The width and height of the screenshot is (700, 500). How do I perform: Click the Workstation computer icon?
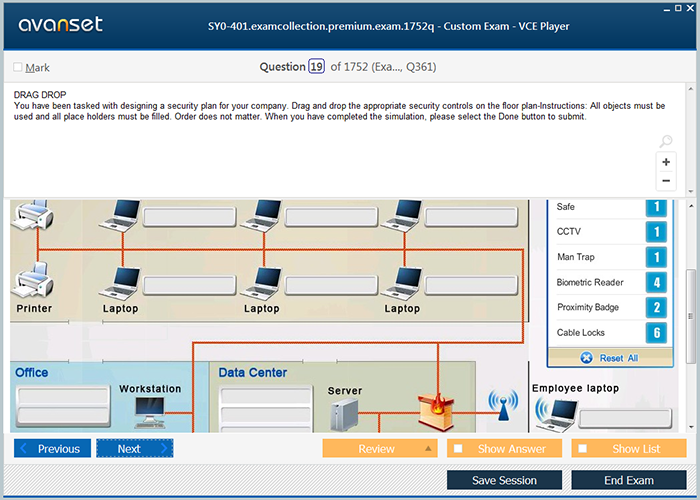[x=149, y=413]
